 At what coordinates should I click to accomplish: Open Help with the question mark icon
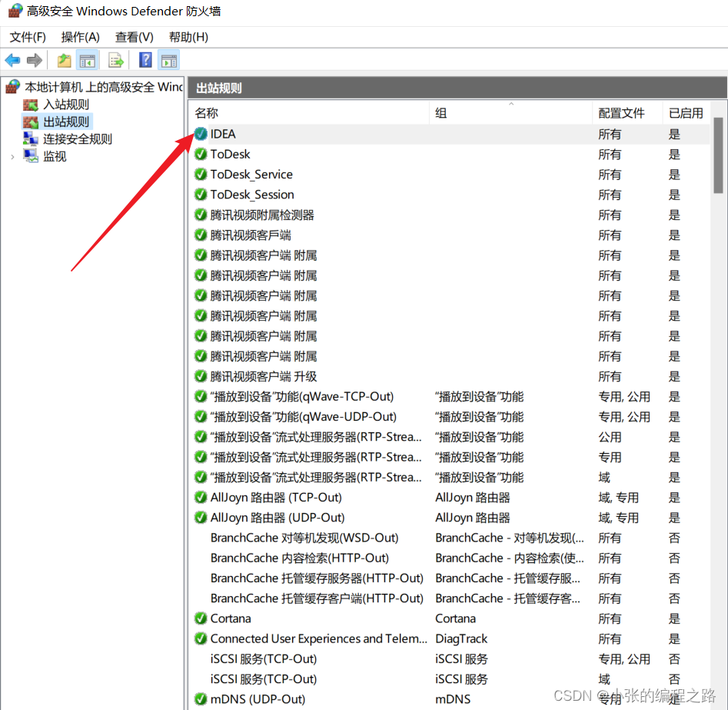click(145, 61)
